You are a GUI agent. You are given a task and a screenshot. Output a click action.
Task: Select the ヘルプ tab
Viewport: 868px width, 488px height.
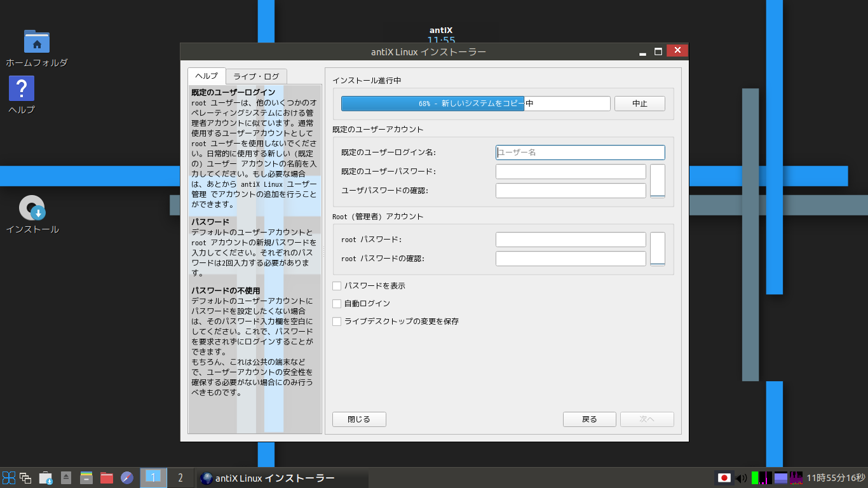coord(207,76)
